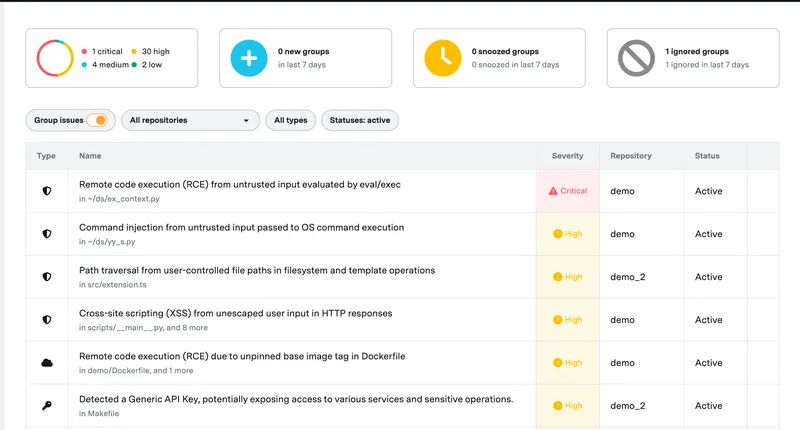The image size is (800, 430).
Task: Click the gray ignored groups prohibition icon
Action: click(x=636, y=58)
